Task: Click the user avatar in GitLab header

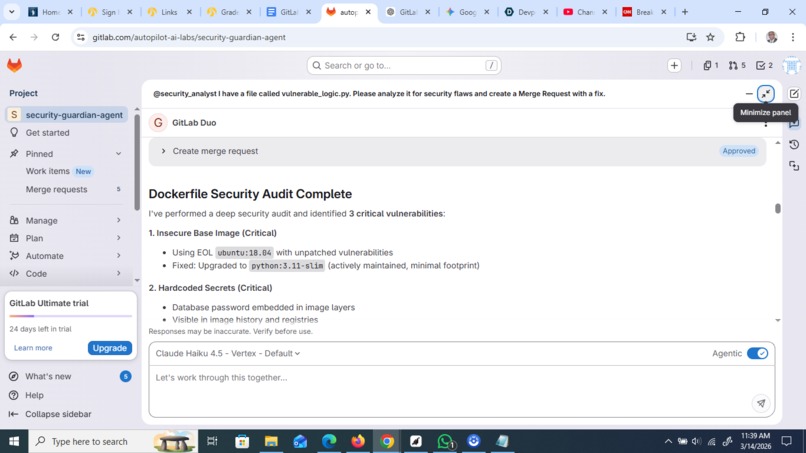Action: [791, 65]
